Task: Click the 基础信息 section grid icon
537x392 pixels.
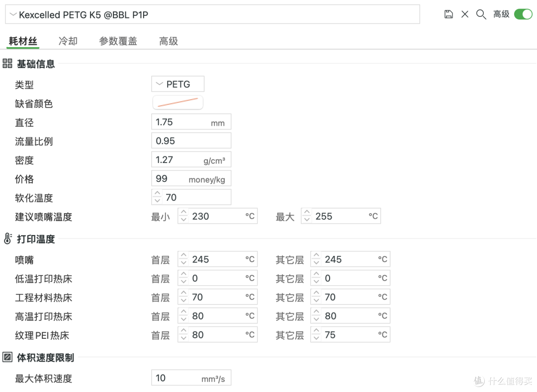Action: click(x=7, y=64)
